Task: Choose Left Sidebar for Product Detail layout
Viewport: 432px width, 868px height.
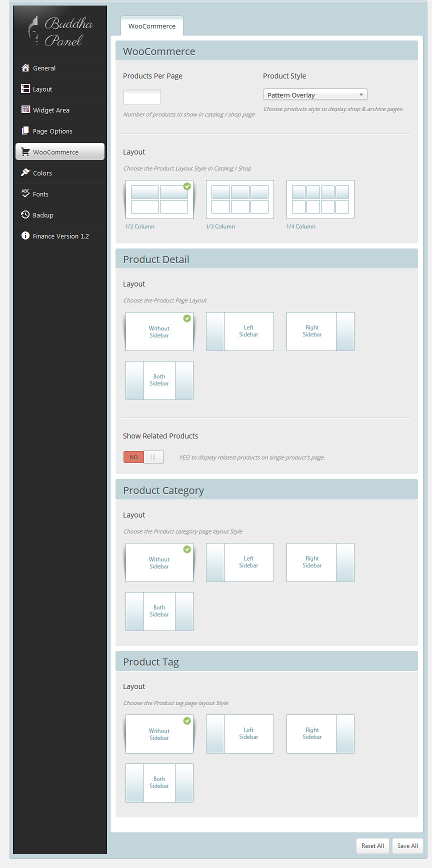Action: pyautogui.click(x=240, y=331)
